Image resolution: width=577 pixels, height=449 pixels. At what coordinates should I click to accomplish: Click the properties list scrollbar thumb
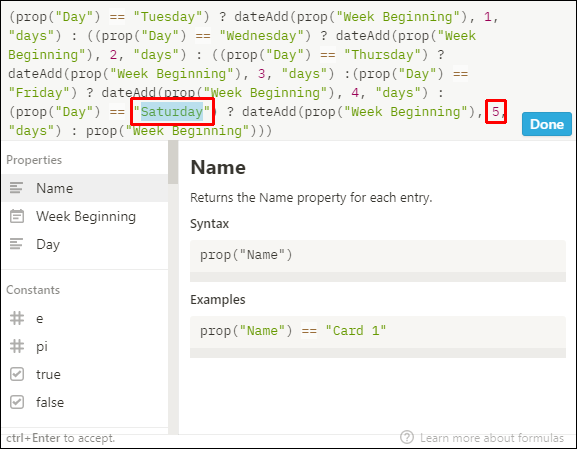coord(173,162)
